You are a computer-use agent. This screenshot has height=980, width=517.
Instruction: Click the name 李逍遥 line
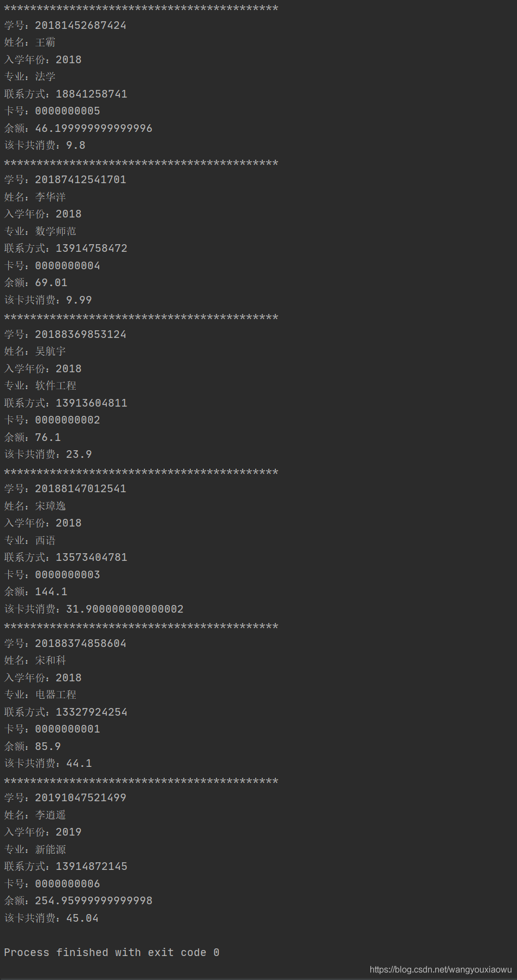point(35,815)
